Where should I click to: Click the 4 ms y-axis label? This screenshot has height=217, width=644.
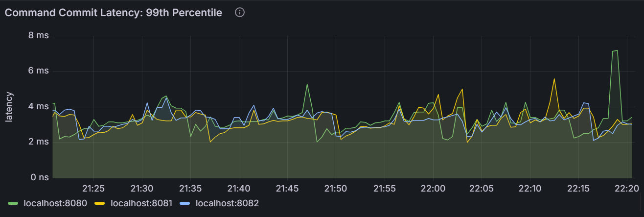(39, 106)
